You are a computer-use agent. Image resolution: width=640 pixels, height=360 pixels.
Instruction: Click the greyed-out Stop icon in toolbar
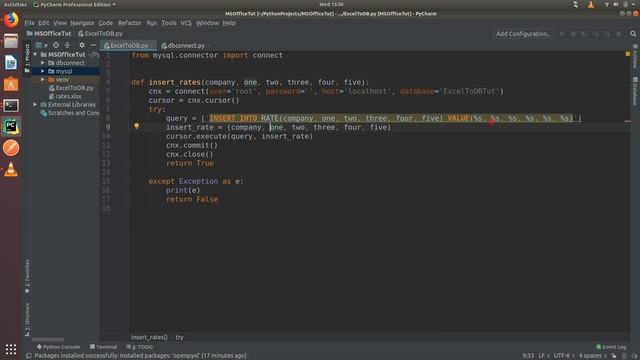[x=619, y=34]
